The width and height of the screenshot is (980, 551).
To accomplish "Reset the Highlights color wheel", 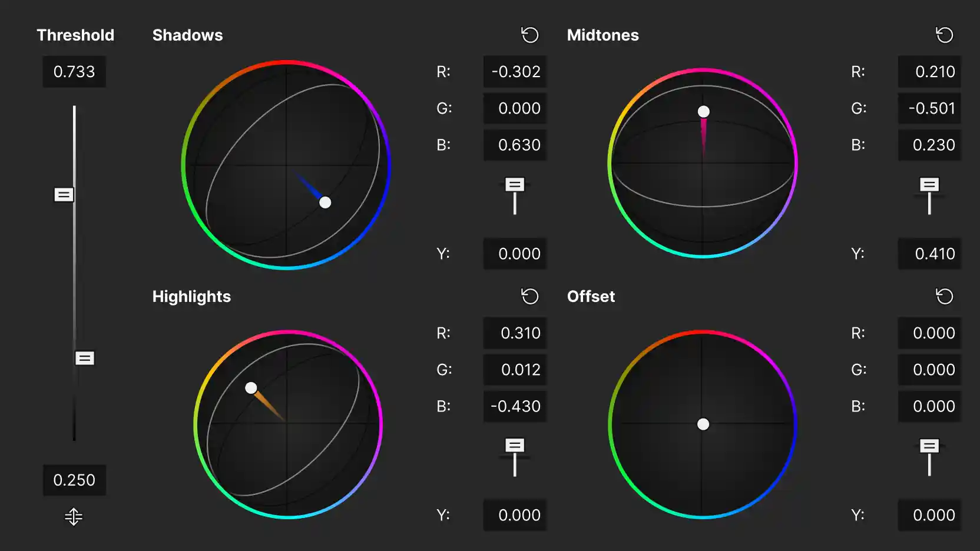I will (x=530, y=296).
